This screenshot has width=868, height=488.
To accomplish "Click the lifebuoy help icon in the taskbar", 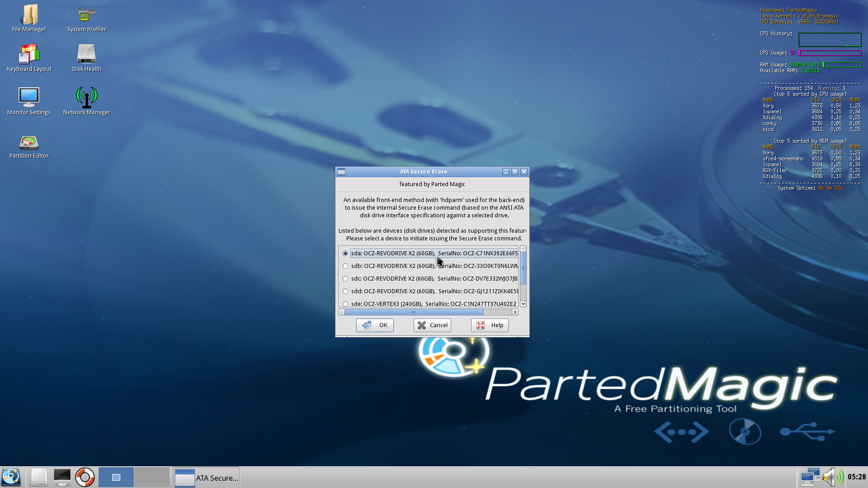I will tap(85, 477).
